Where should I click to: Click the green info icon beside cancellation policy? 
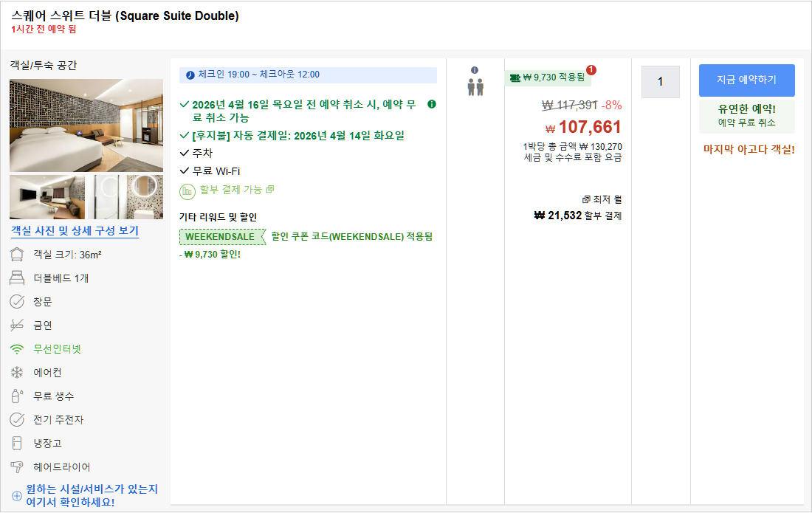point(431,104)
